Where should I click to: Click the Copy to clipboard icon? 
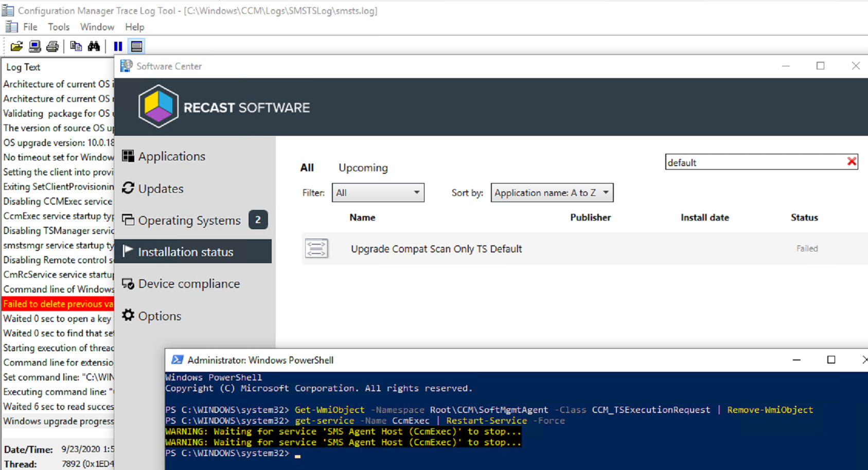coord(76,46)
